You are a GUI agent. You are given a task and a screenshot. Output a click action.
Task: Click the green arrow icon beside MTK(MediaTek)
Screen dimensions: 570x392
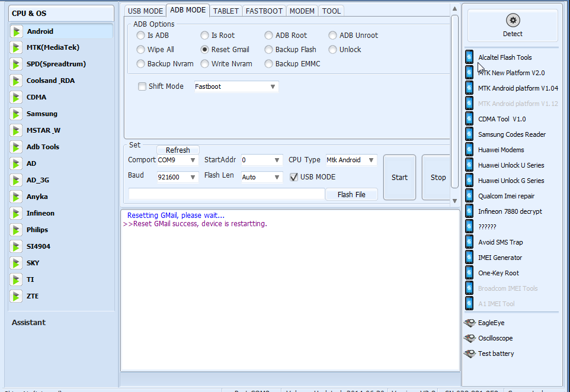click(x=16, y=47)
